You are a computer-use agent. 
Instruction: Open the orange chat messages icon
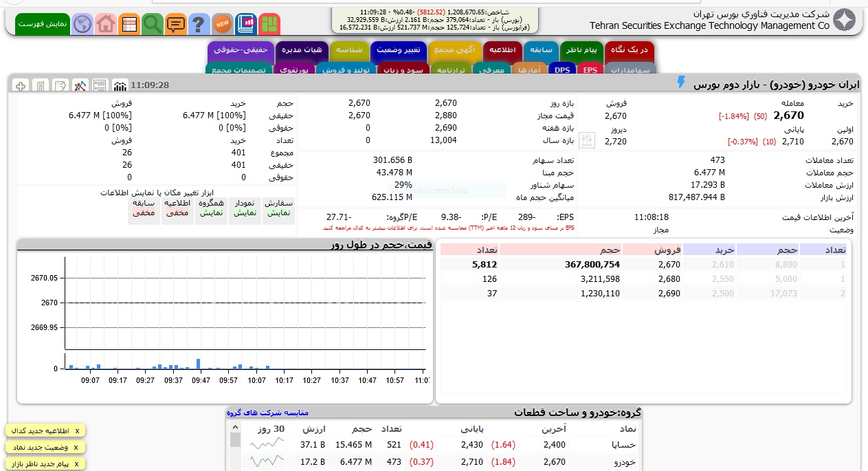click(x=175, y=24)
